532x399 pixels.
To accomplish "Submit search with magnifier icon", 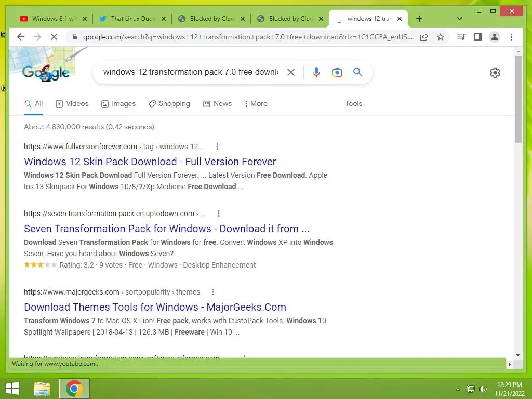I will (357, 72).
